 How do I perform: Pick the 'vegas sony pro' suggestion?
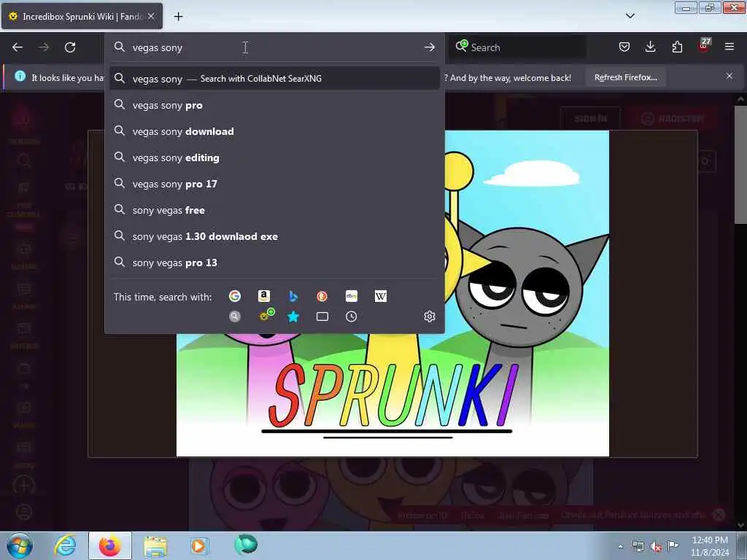274,105
